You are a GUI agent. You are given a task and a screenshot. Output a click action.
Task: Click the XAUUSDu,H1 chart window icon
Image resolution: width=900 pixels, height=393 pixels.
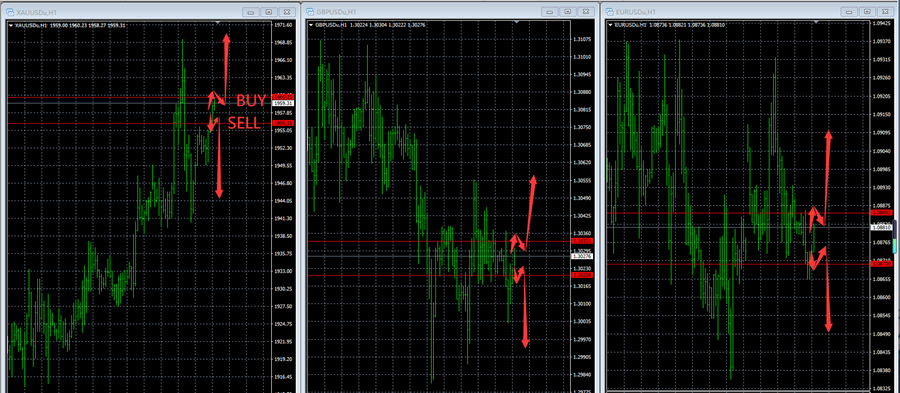click(x=10, y=11)
